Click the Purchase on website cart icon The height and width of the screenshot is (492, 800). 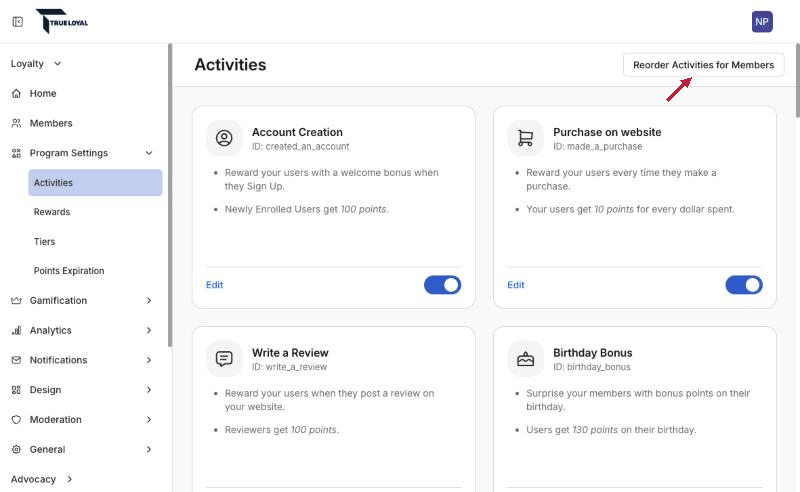click(x=526, y=138)
